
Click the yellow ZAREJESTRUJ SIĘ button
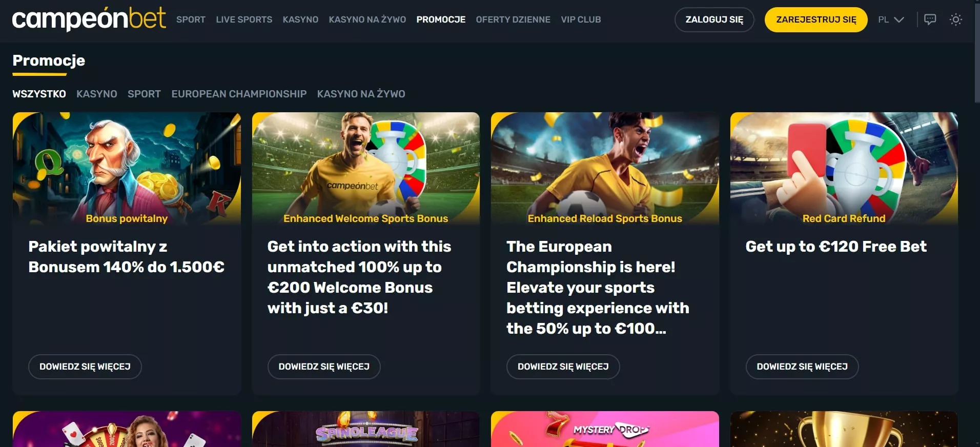coord(816,19)
